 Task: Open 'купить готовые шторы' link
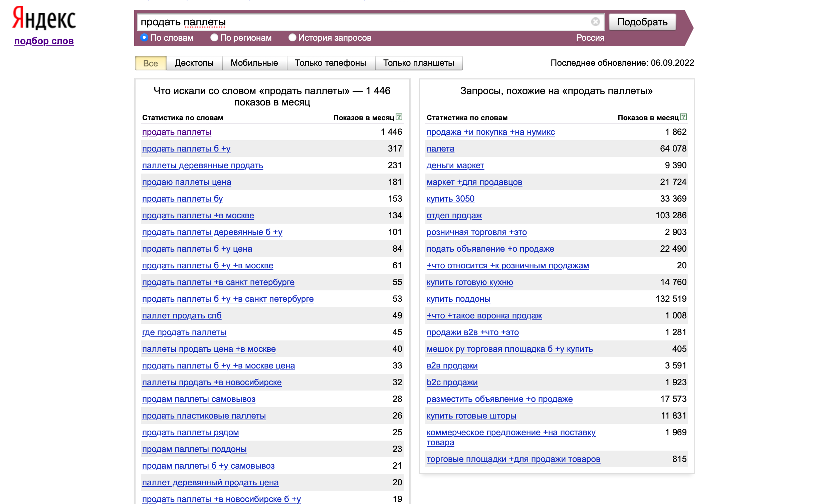click(x=471, y=416)
